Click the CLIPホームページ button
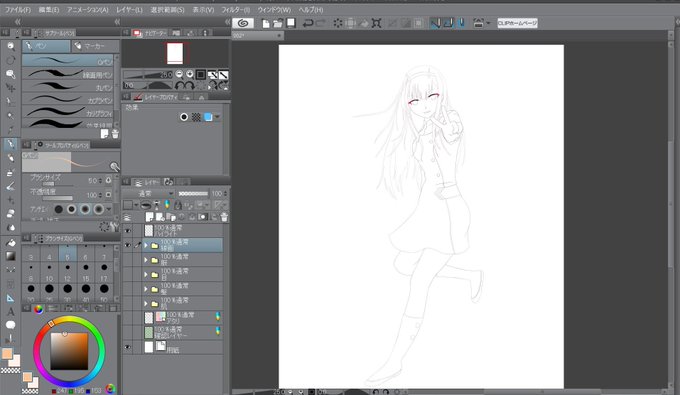The image size is (680, 395). (x=517, y=23)
